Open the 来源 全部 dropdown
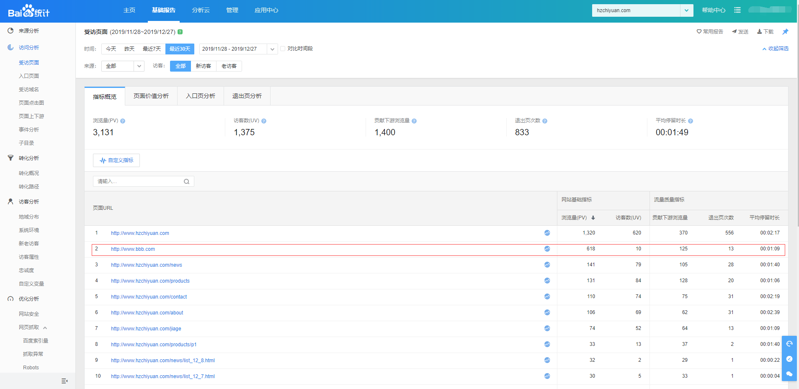799x389 pixels. [123, 66]
